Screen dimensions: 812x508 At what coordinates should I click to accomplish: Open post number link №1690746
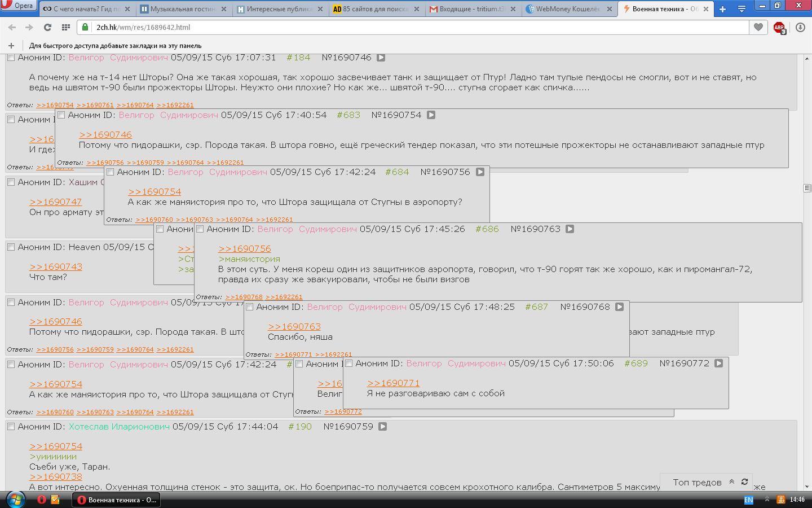click(346, 58)
